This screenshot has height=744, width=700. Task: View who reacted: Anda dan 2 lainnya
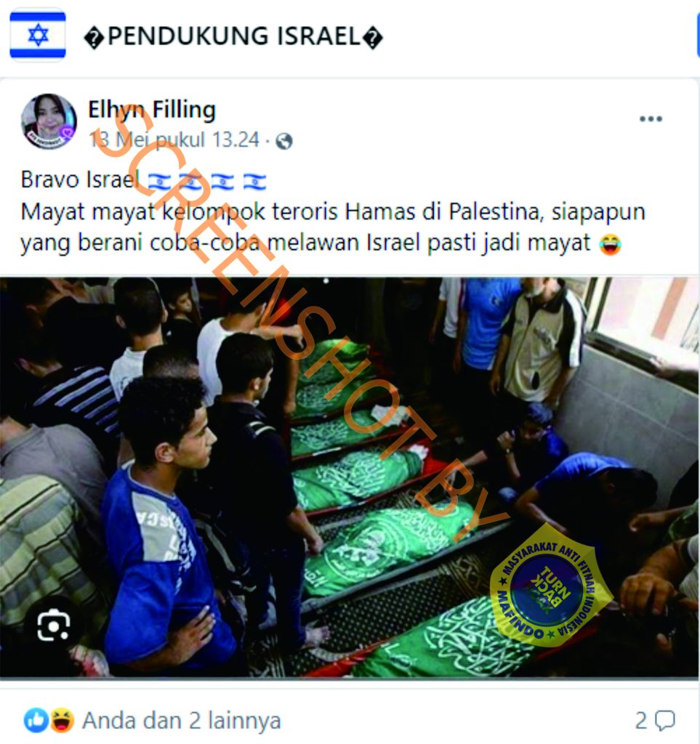(181, 721)
